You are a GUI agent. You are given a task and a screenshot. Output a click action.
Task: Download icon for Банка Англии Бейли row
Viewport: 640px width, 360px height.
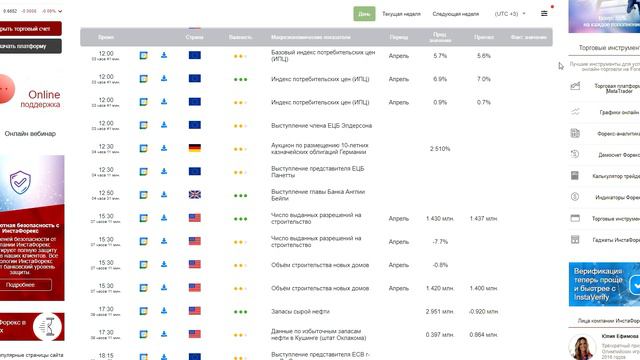pos(164,195)
